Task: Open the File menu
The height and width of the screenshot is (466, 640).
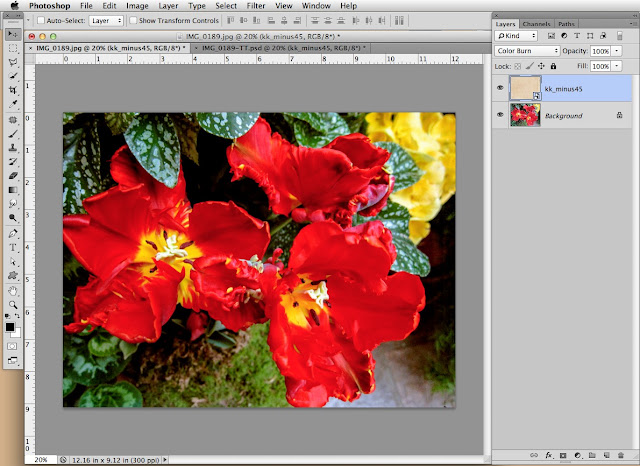Action: click(86, 6)
